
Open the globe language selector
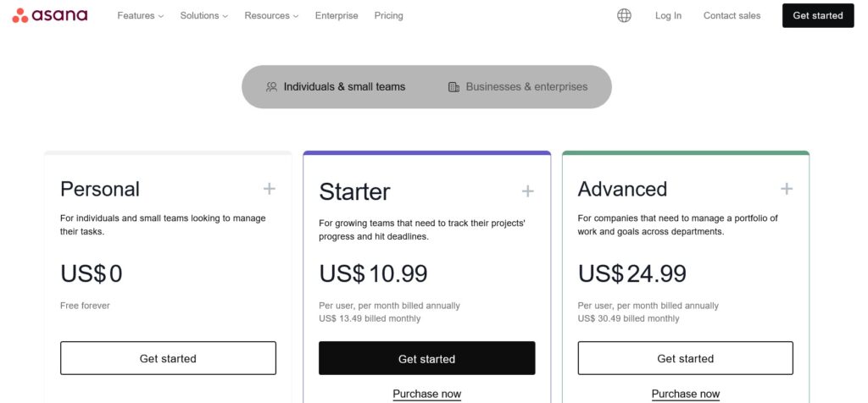click(x=624, y=15)
